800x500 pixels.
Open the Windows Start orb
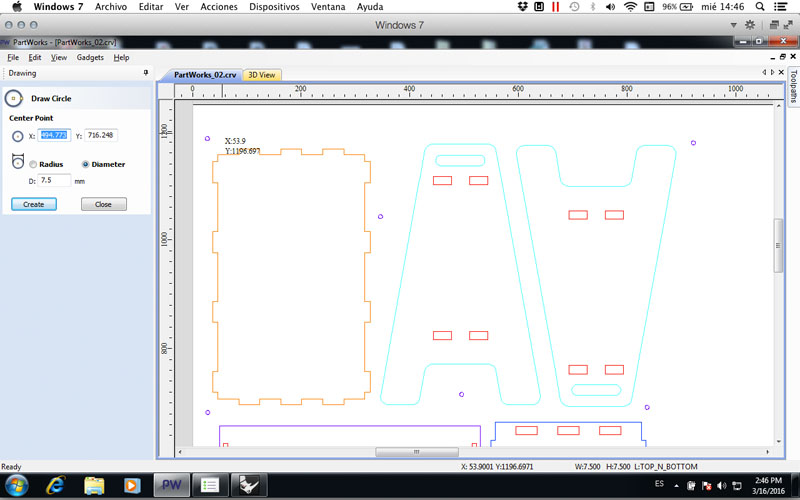tap(17, 485)
